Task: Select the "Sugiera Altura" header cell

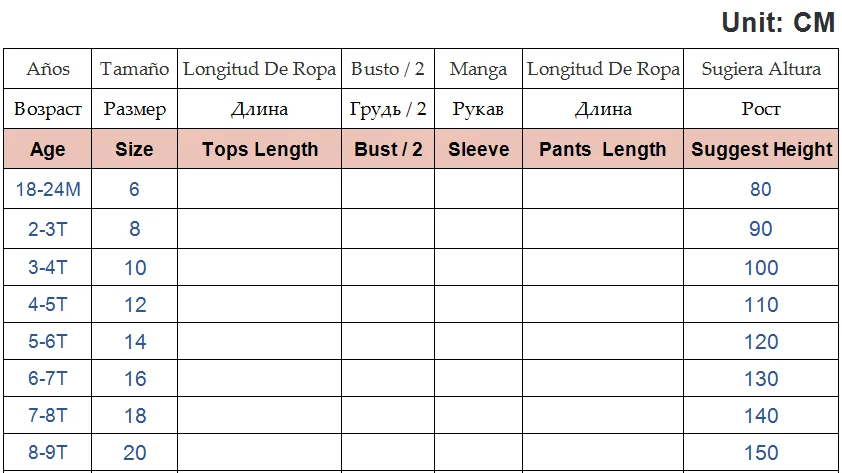Action: [x=761, y=69]
